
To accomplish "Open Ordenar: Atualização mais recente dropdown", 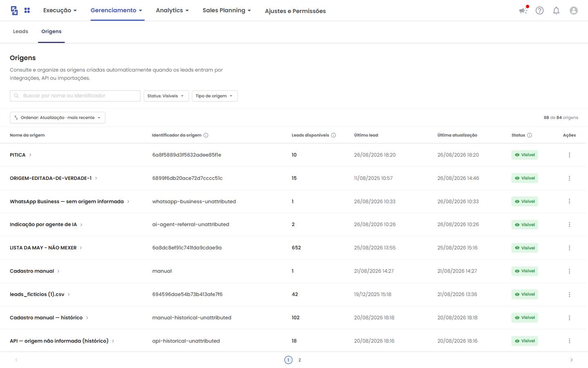I will coord(58,118).
